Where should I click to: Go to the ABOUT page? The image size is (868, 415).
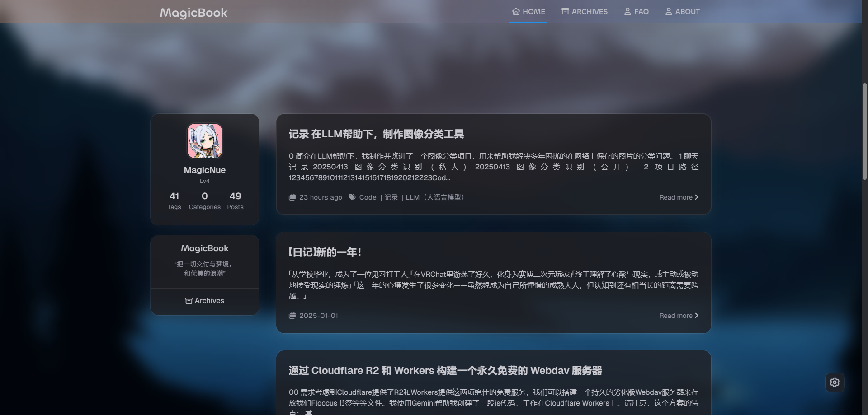pos(682,11)
